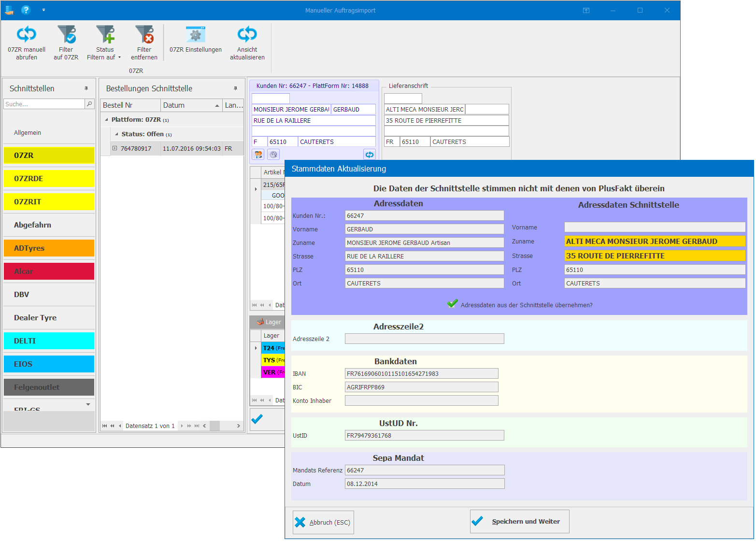Select date cell 11.07.2016 09:54:03

(x=191, y=148)
